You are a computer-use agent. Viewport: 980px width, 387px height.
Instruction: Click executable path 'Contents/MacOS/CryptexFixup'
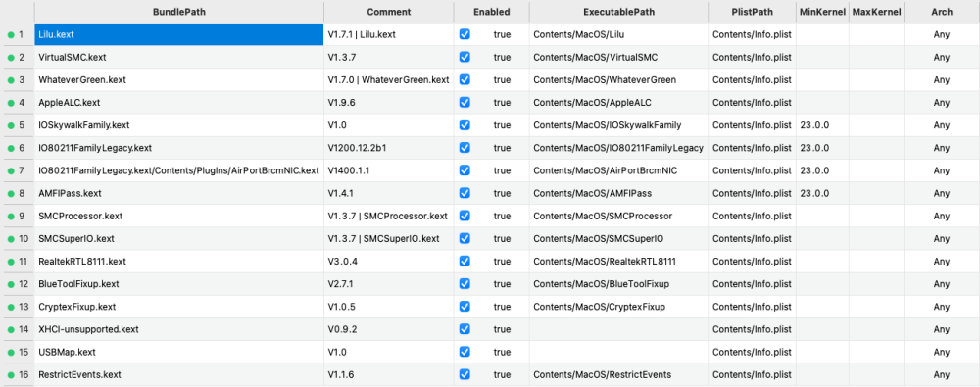coord(599,307)
